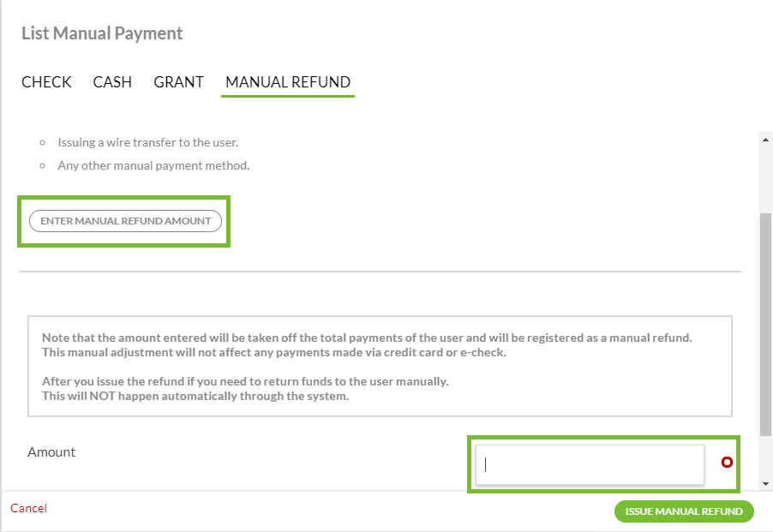Click the List Manual Payment heading
773x532 pixels.
point(102,33)
